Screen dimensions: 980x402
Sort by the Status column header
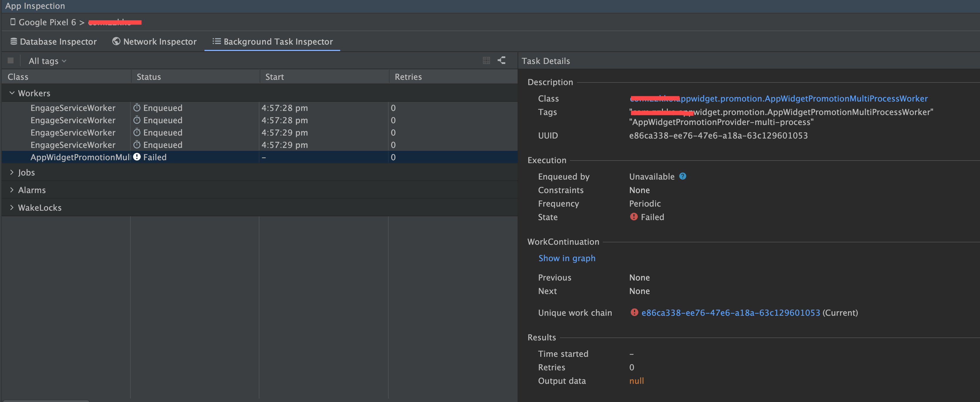pyautogui.click(x=149, y=77)
